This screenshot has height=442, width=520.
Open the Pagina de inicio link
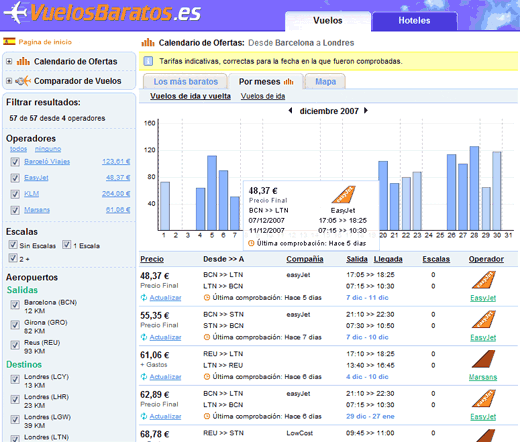click(x=45, y=42)
